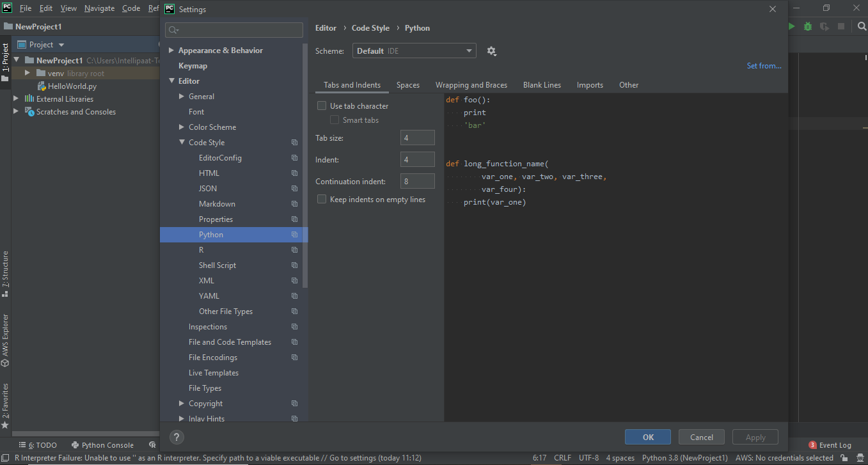
Task: Check the Smart tabs option
Action: click(334, 120)
